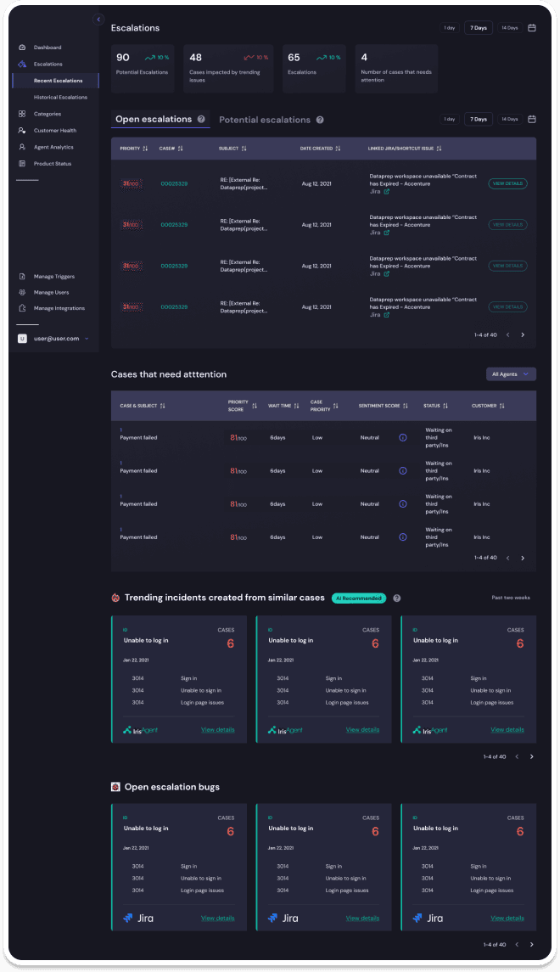Image resolution: width=560 pixels, height=972 pixels.
Task: Click the user avatar icon beside user@user.com
Action: coord(22,339)
